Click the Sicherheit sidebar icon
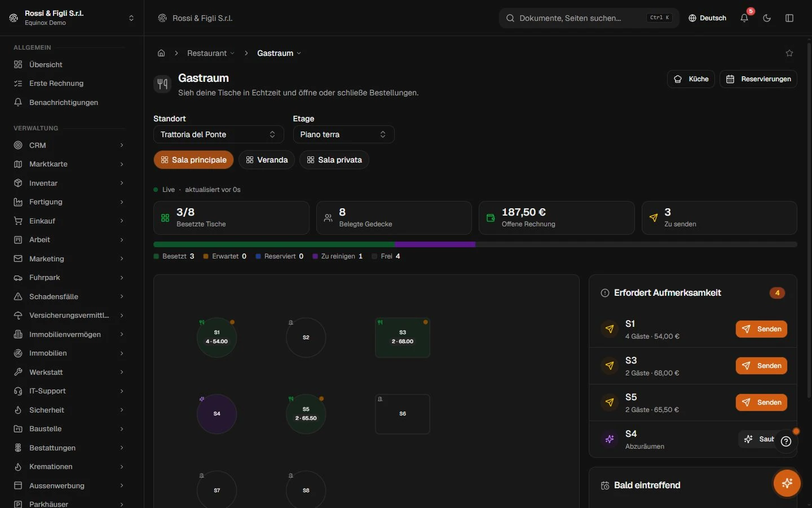The width and height of the screenshot is (812, 508). pos(18,410)
